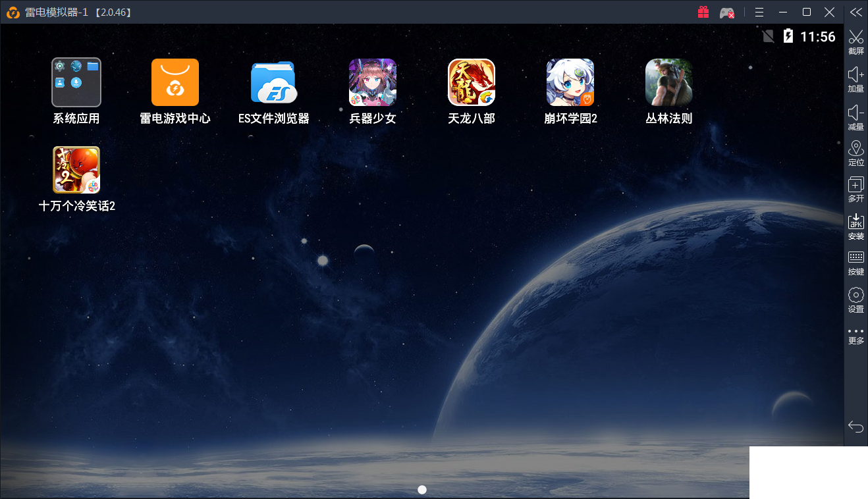This screenshot has height=499, width=868.
Task: Maximize the emulator window
Action: click(807, 12)
